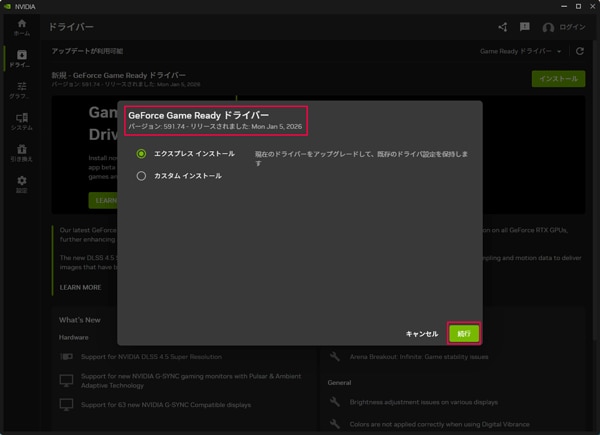Click the ログイン login text

coord(572,28)
